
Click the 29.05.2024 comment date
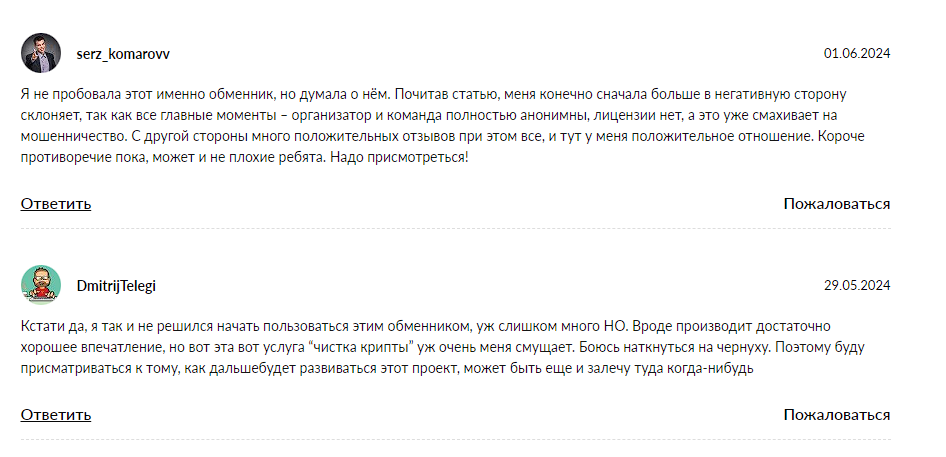pos(857,286)
